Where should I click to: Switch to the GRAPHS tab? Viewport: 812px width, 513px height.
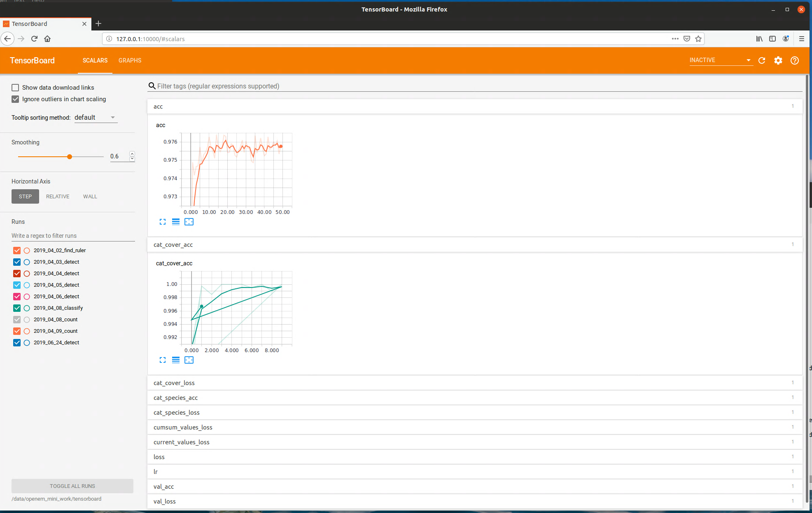point(130,60)
